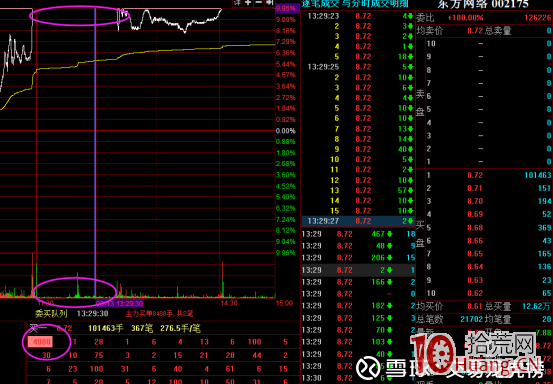The image size is (553, 384).
Task: Zoom in with the plus icon
Action: click(248, 2)
